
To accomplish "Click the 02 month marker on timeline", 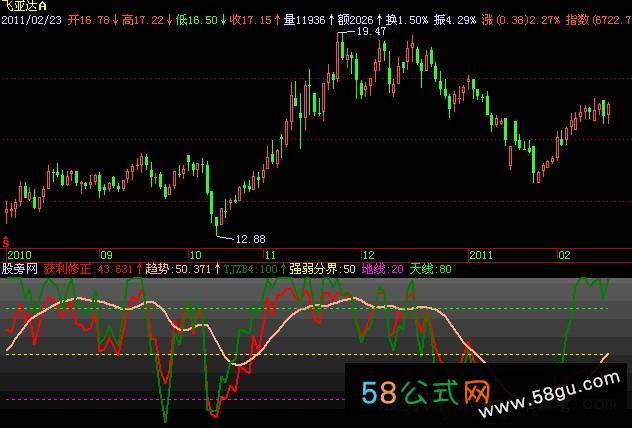I will pos(564,255).
